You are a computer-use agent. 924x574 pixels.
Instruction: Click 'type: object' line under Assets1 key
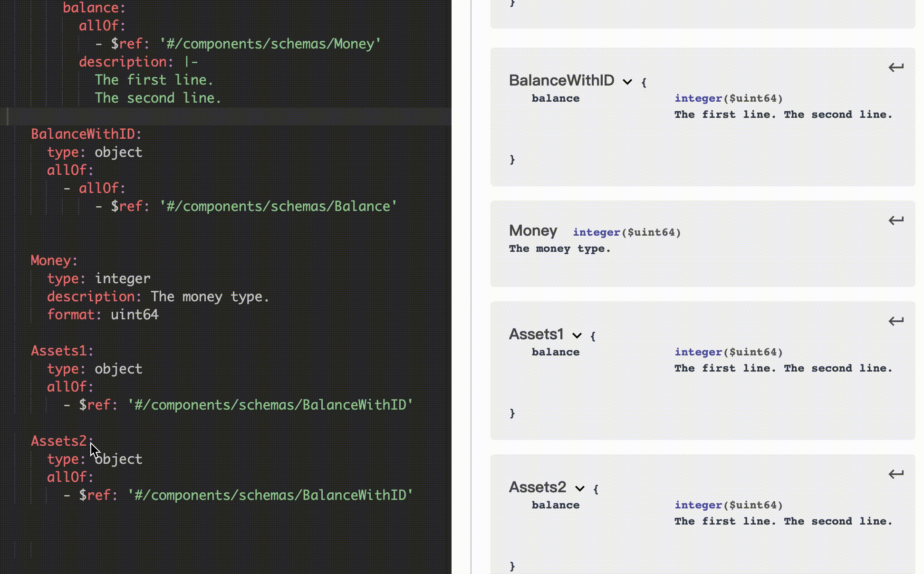(x=95, y=369)
